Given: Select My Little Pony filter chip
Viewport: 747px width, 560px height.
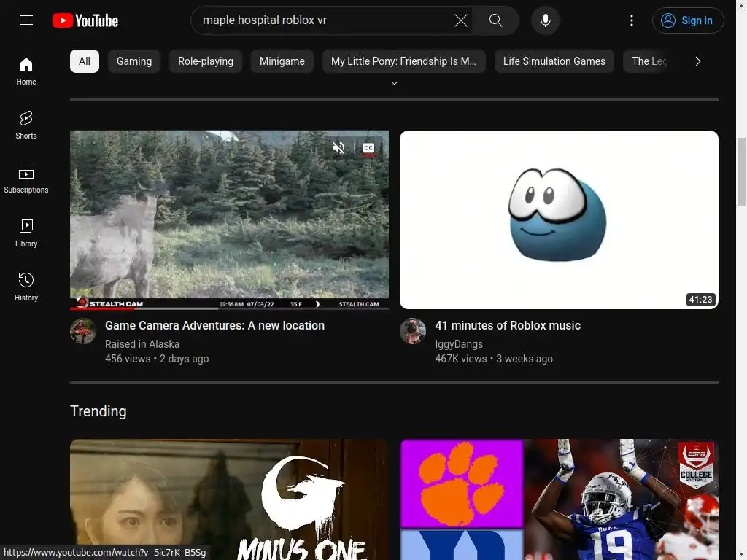Looking at the screenshot, I should pos(404,61).
